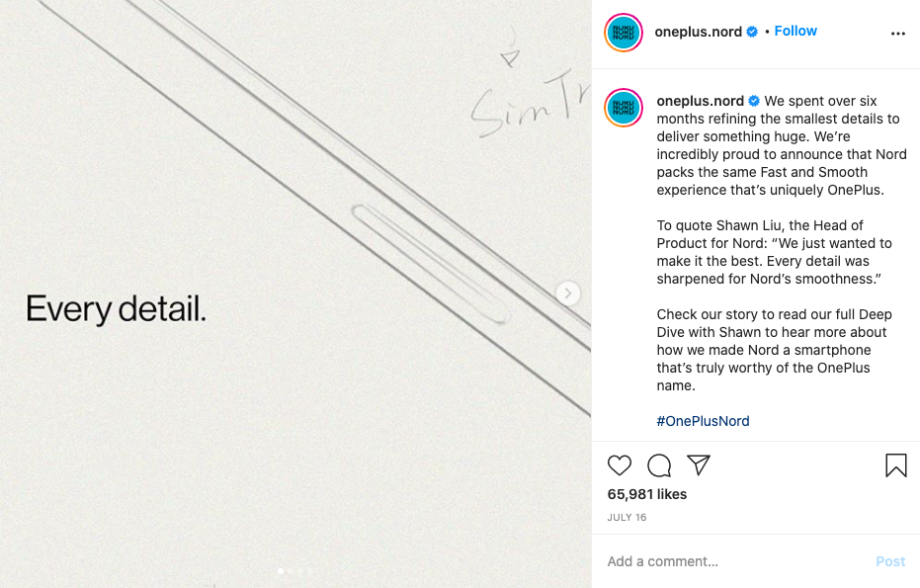The width and height of the screenshot is (920, 588).
Task: Share the post via paper plane icon
Action: (699, 464)
